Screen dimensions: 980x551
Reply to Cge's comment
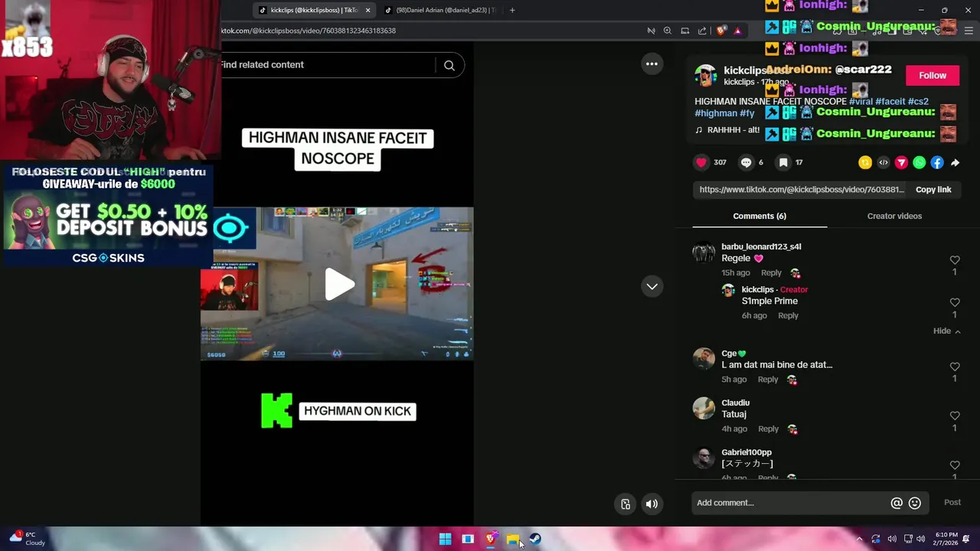coord(768,380)
